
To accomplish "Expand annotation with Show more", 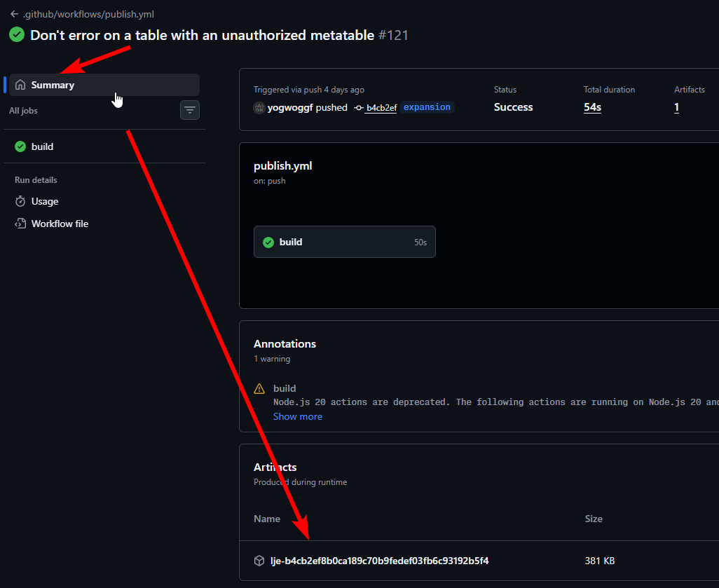I will click(x=298, y=416).
